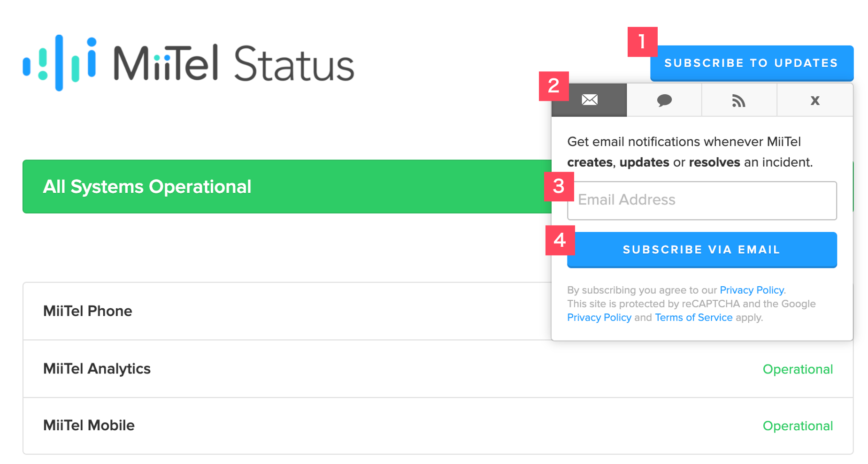Image resolution: width=868 pixels, height=464 pixels.
Task: Click MiiTel Mobile Operational status text
Action: pos(798,426)
